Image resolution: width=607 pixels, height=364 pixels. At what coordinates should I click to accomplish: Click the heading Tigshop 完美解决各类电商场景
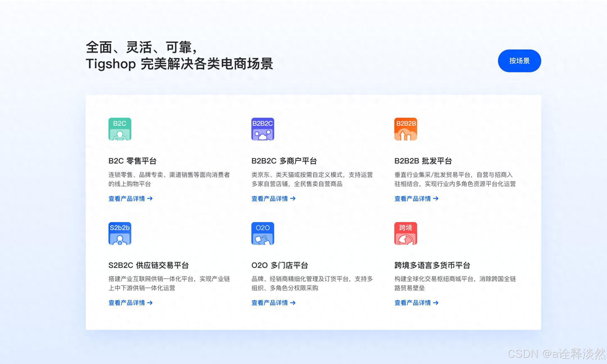point(179,64)
